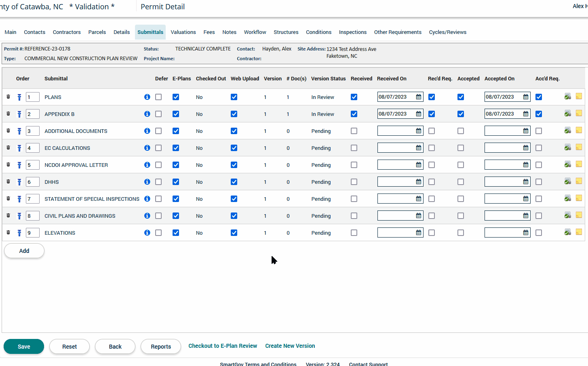Viewport: 588px width, 366px height.
Task: Switch to the Workflow tab
Action: tap(255, 32)
